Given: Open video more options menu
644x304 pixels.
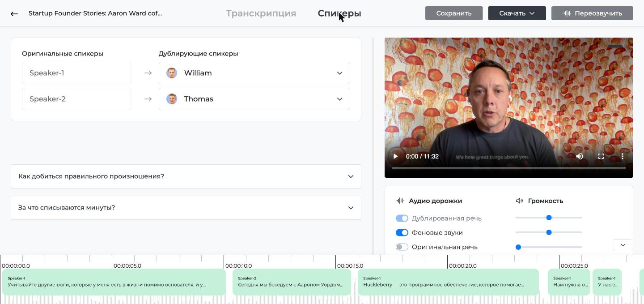Looking at the screenshot, I should (x=623, y=156).
